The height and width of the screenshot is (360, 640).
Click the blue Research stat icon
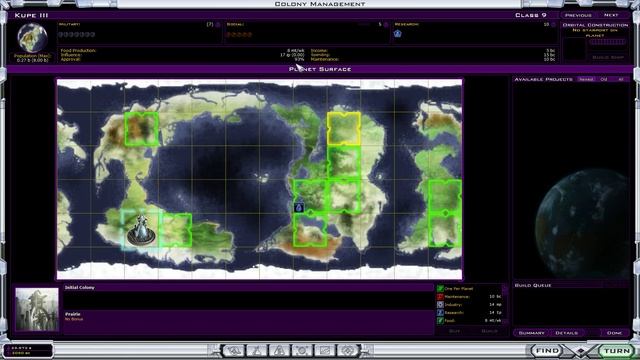[x=440, y=313]
